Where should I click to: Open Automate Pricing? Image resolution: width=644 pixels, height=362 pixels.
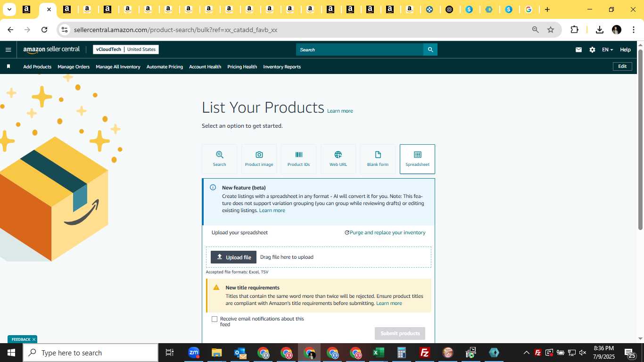pyautogui.click(x=165, y=67)
